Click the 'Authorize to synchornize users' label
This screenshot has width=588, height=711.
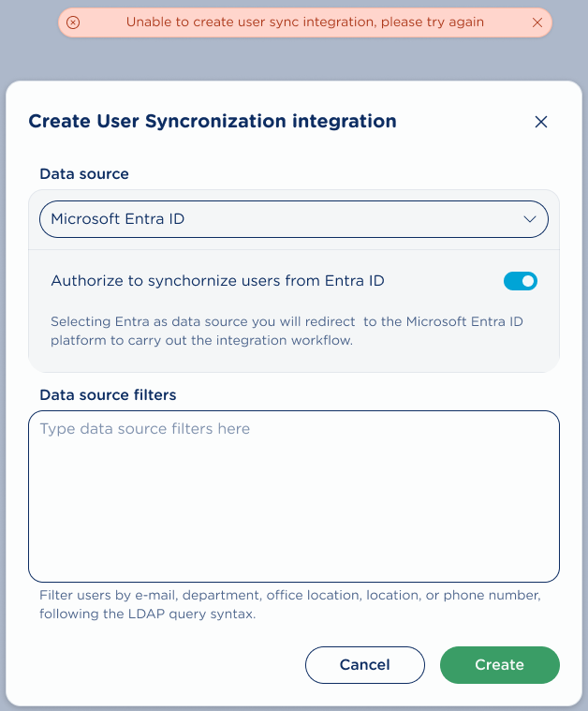217,280
